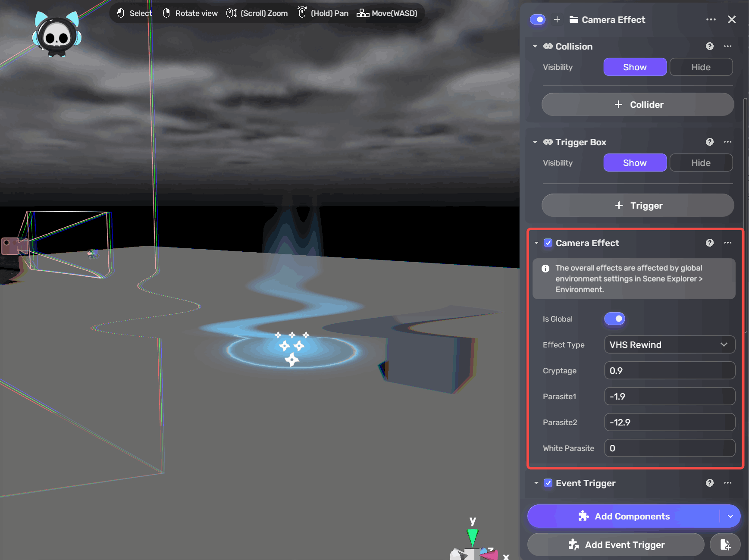
Task: Click the export icon beside Add Event Trigger
Action: [x=725, y=544]
